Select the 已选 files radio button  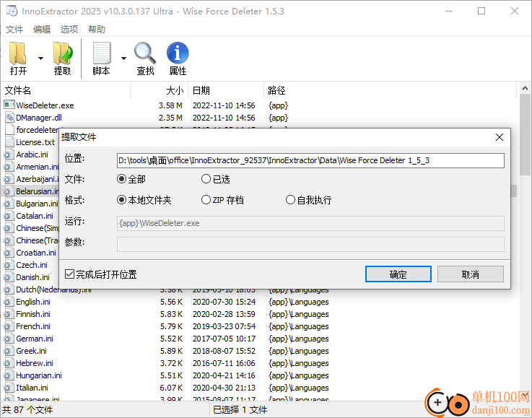[206, 179]
